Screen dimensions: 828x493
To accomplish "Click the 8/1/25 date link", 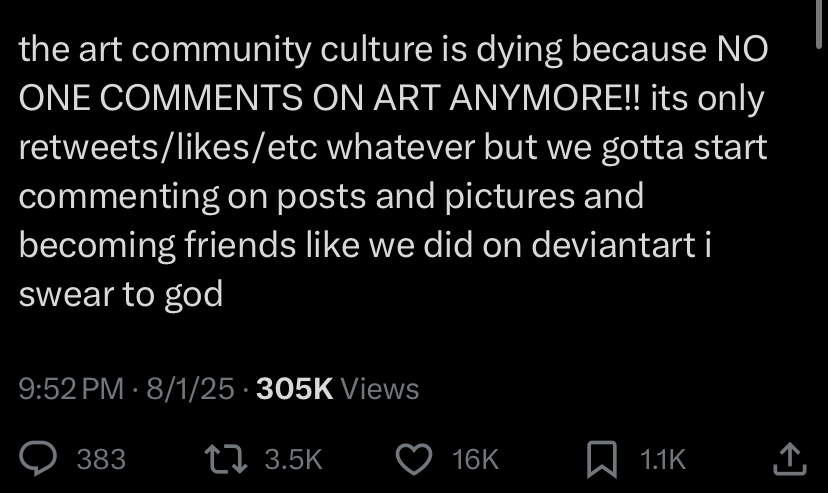I will (x=190, y=389).
